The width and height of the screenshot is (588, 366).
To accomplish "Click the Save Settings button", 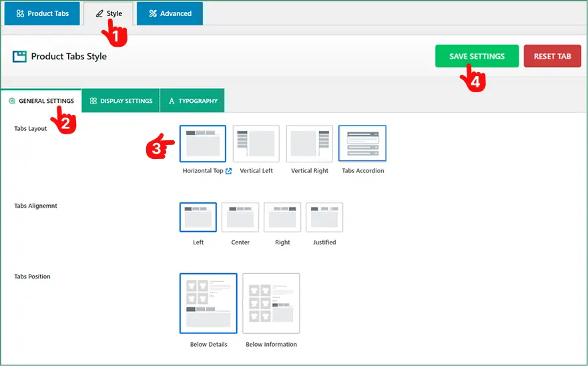I will click(x=477, y=57).
